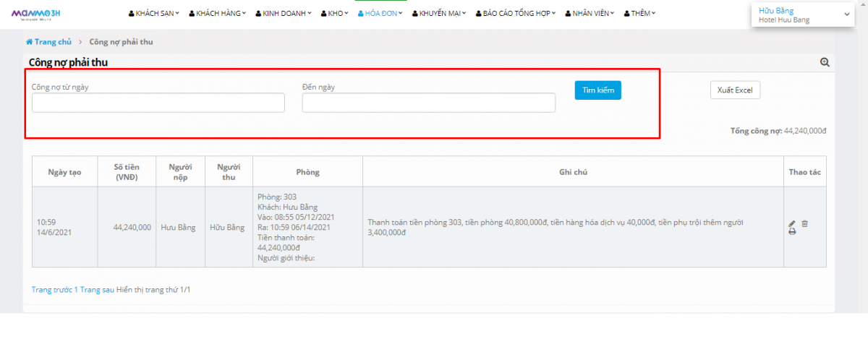
Task: Click the magnifier zoom icon at the panel's top right
Action: 825,63
